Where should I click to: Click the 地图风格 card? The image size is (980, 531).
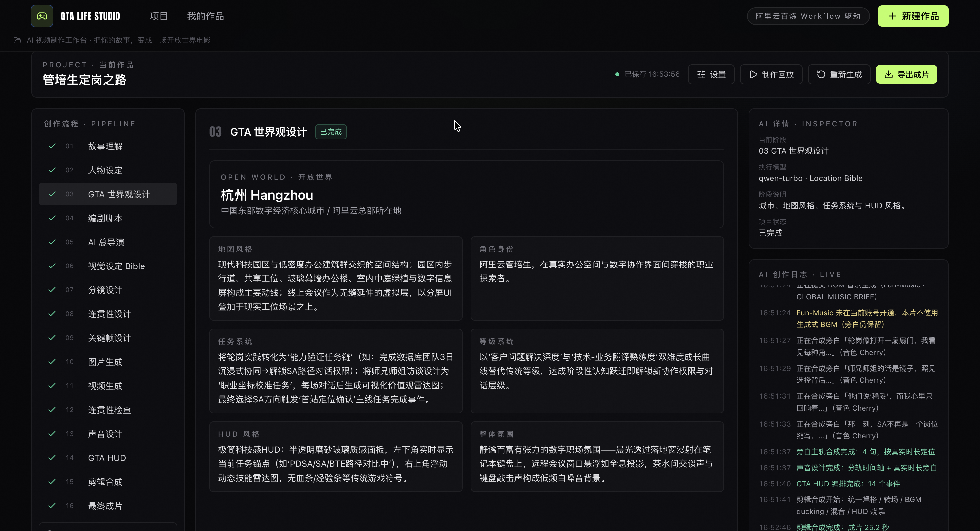[336, 278]
